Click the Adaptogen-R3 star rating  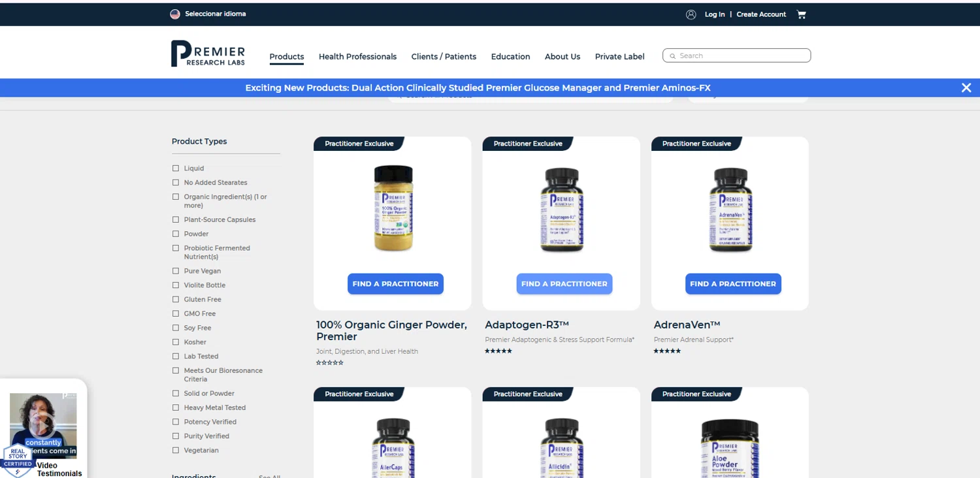coord(498,351)
